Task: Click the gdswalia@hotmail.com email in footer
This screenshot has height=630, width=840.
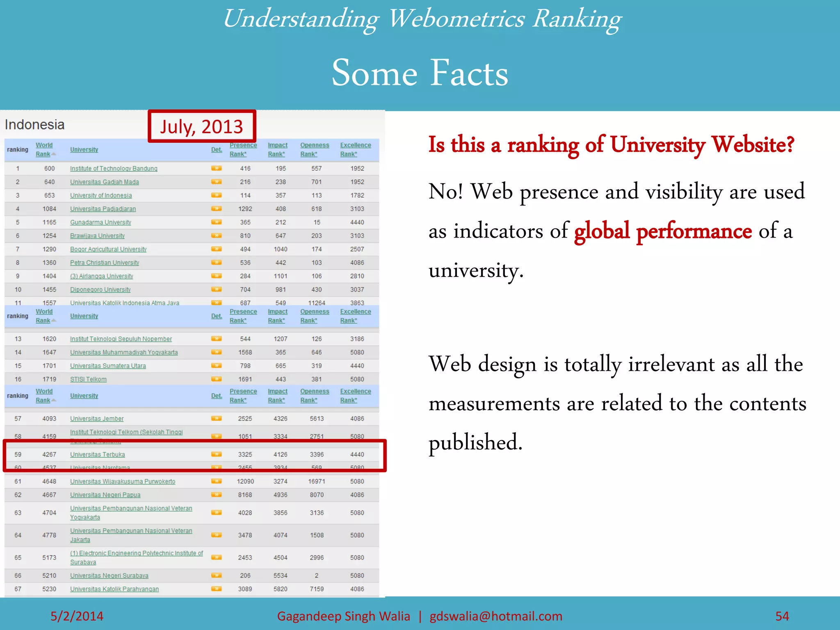Action: [x=496, y=616]
